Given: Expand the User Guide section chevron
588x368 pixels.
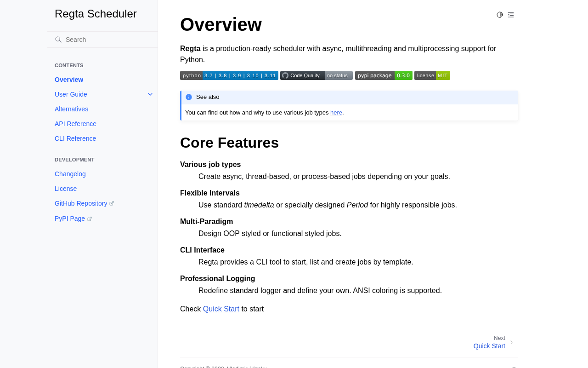Looking at the screenshot, I should pyautogui.click(x=150, y=94).
